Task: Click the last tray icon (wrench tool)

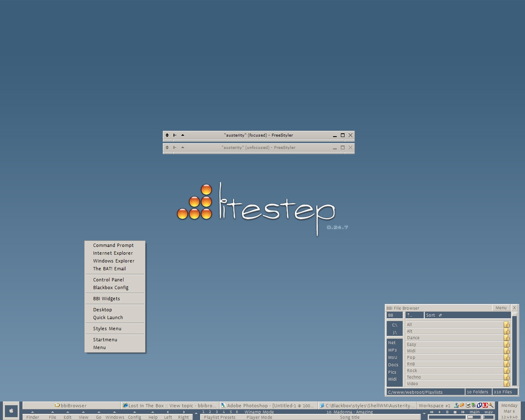Action: [x=491, y=405]
